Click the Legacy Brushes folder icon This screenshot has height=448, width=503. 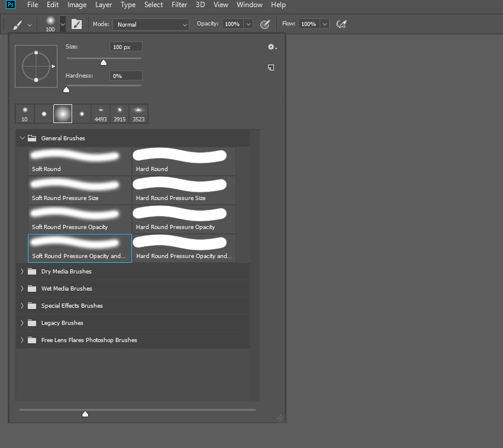tap(32, 323)
